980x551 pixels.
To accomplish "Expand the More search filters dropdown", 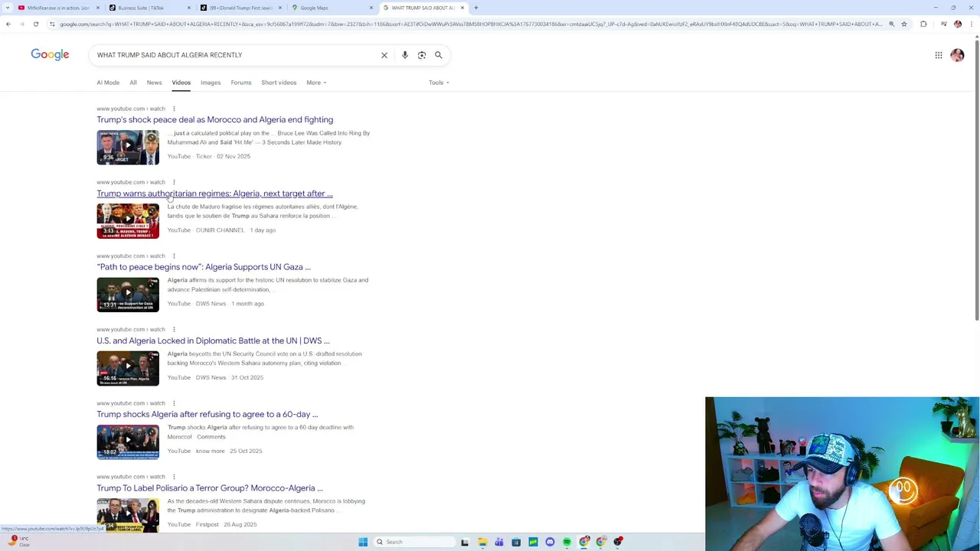I will click(x=316, y=83).
